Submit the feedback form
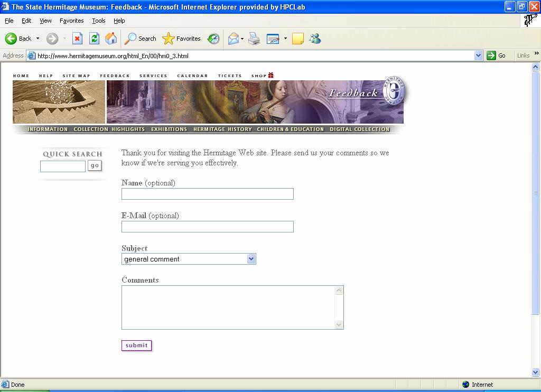The image size is (541, 392). point(137,346)
